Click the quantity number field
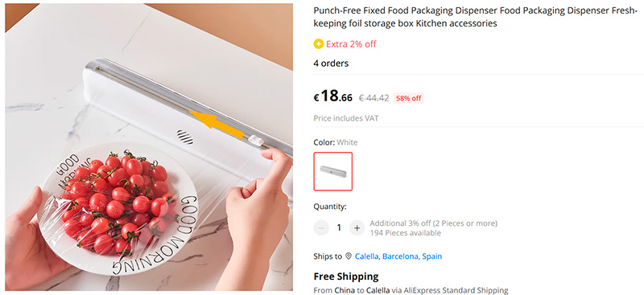Screen dimensions: 644x295 coord(339,227)
